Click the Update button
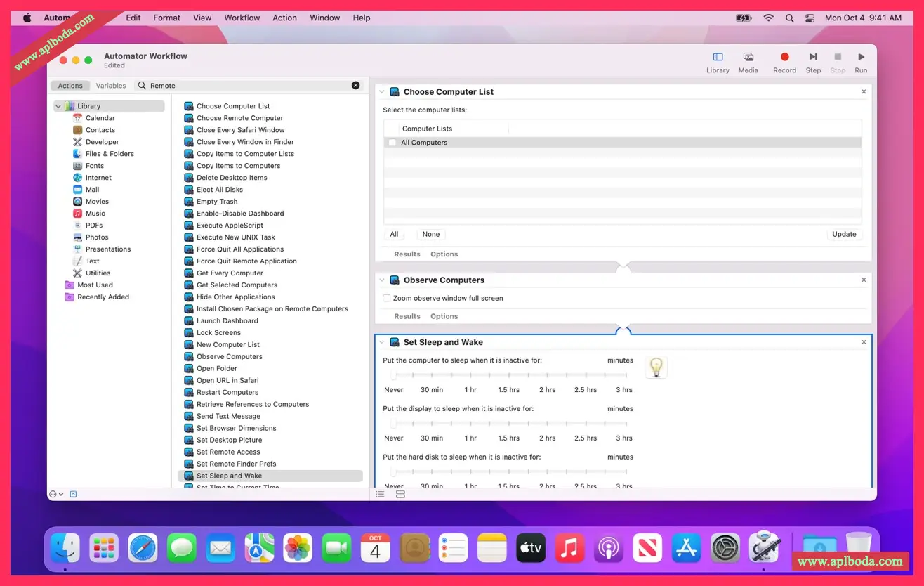Image resolution: width=924 pixels, height=586 pixels. pos(844,235)
